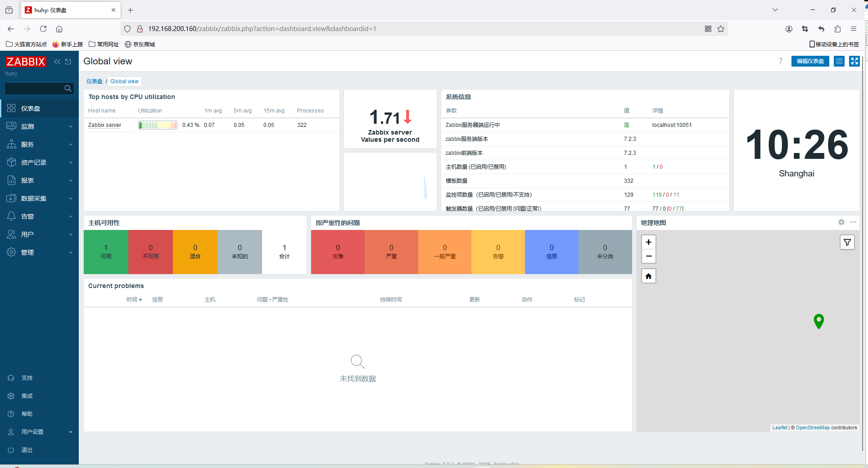Open a new browser tab
Image resolution: width=868 pixels, height=468 pixels.
click(130, 10)
